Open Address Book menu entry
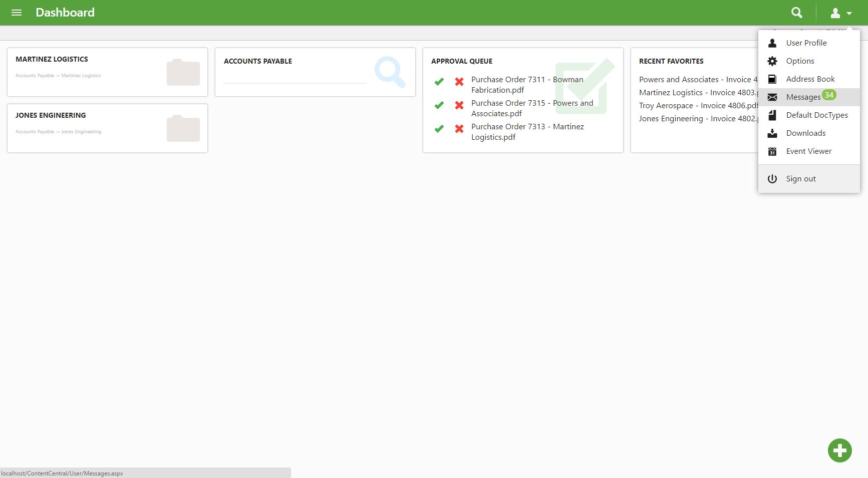 point(809,79)
